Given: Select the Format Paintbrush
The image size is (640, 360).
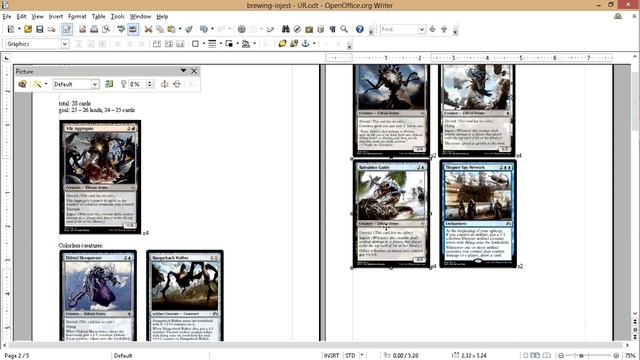Looking at the screenshot, I should tap(189, 29).
